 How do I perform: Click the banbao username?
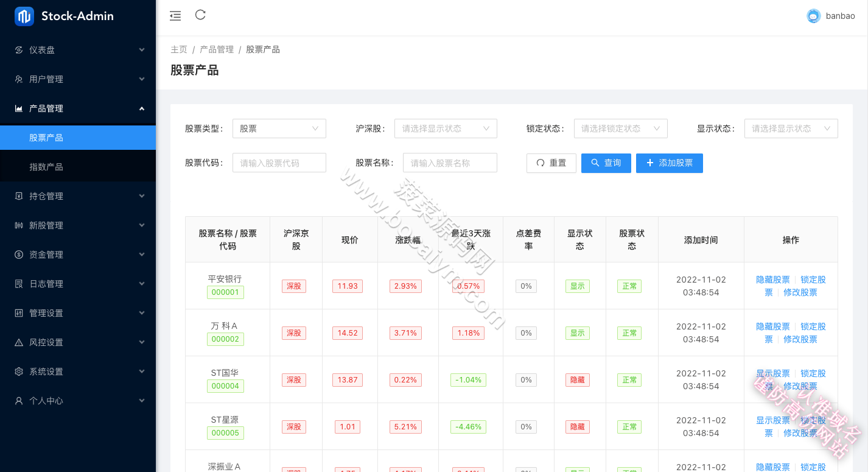tap(841, 16)
